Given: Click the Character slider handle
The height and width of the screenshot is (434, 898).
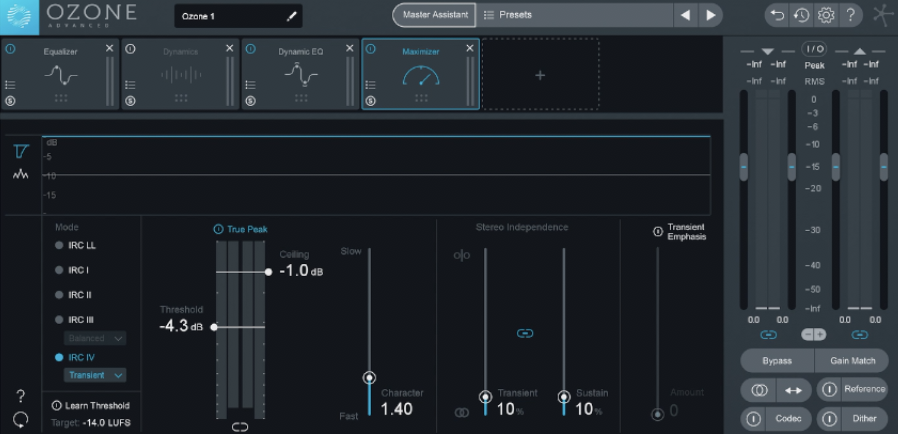Looking at the screenshot, I should pyautogui.click(x=369, y=377).
